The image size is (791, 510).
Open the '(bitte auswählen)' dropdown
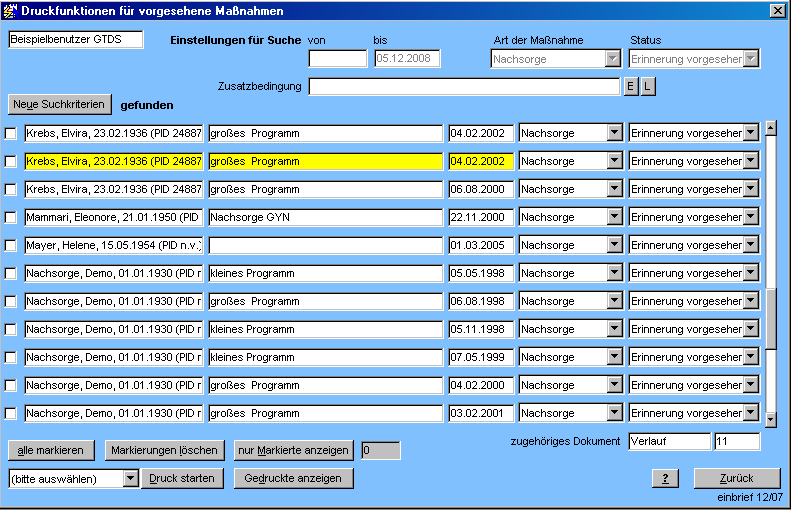pos(130,478)
